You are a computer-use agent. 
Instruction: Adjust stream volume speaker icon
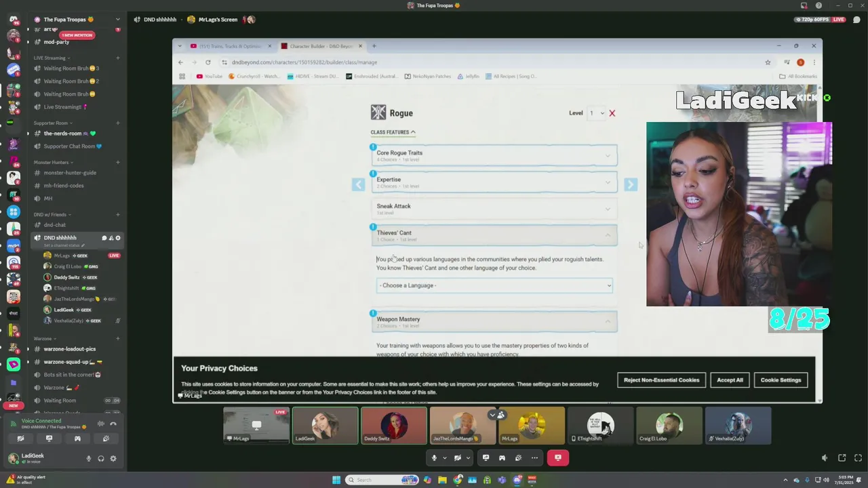pyautogui.click(x=825, y=458)
